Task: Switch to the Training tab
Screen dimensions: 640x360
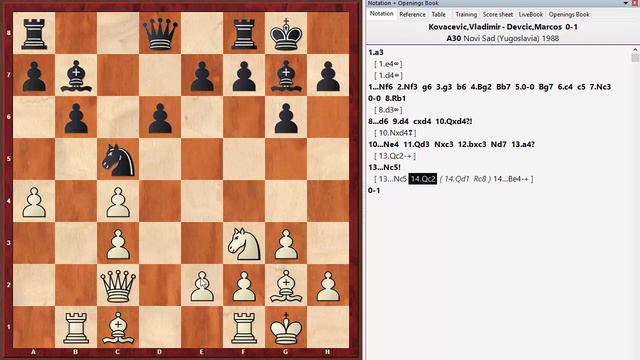Action: pos(466,14)
